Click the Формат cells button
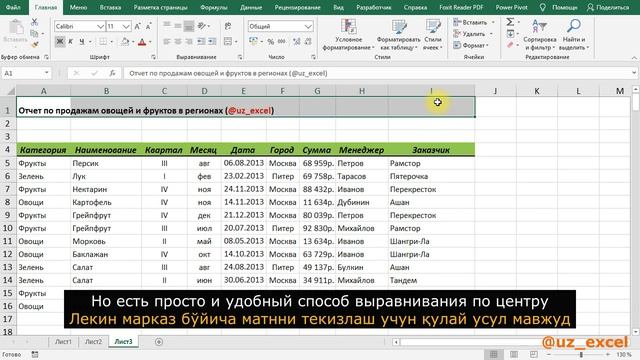 471,45
